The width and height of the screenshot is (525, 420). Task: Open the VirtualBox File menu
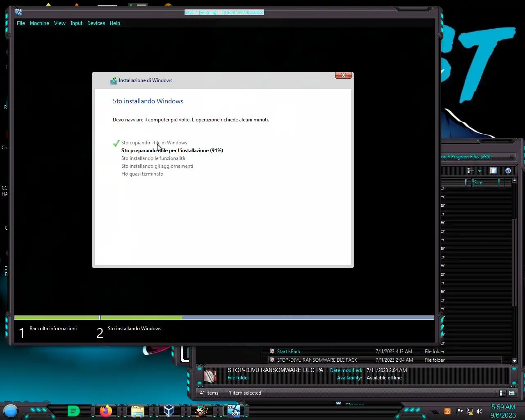(21, 23)
